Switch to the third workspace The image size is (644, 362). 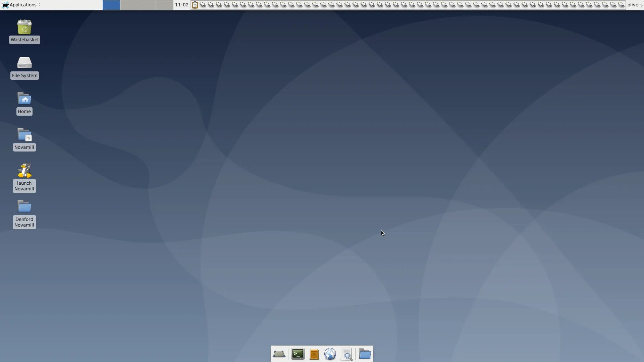click(147, 5)
